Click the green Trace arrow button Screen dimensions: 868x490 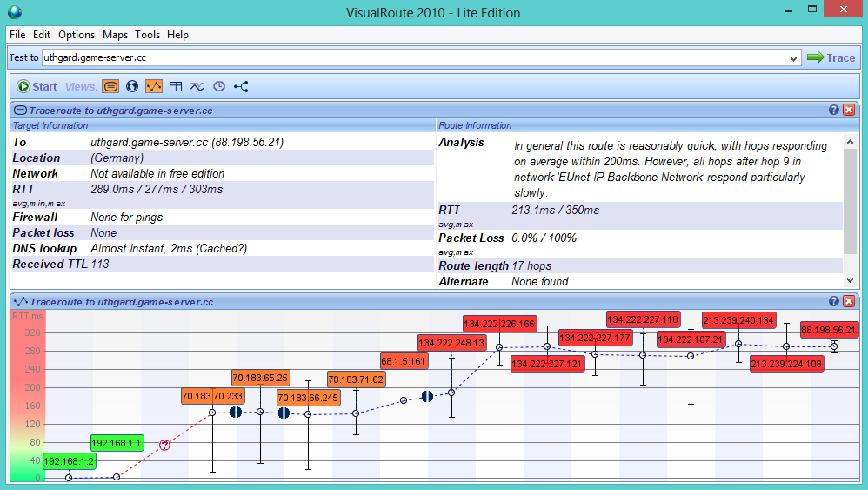coord(831,57)
